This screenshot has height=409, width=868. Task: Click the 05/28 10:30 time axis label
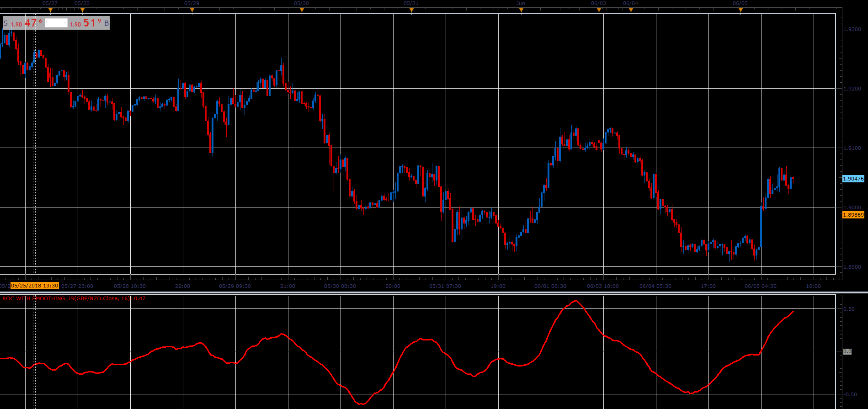point(130,286)
